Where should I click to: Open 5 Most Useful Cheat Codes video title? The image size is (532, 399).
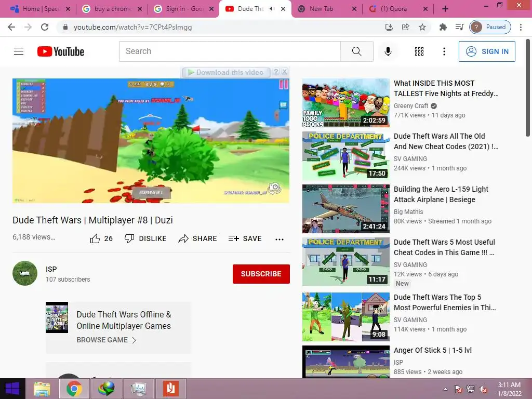point(444,247)
